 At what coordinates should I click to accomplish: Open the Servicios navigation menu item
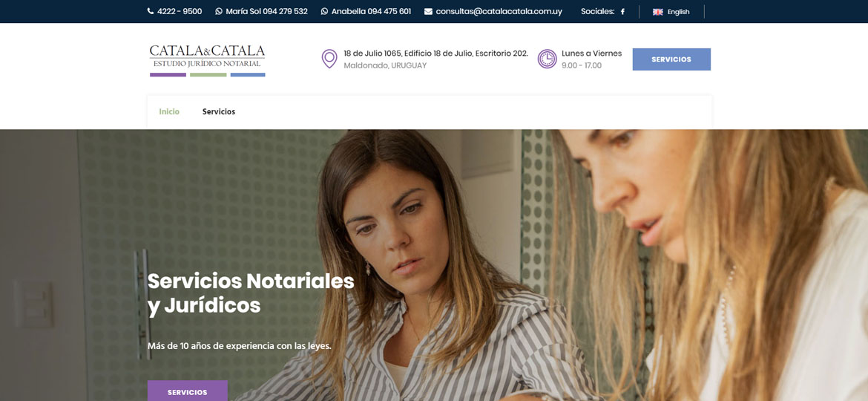click(x=219, y=112)
